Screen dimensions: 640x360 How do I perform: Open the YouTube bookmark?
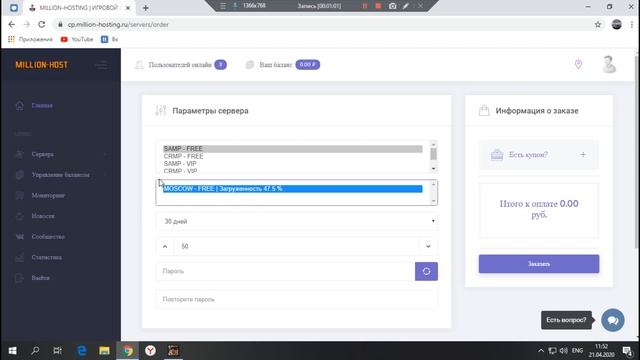pos(77,39)
